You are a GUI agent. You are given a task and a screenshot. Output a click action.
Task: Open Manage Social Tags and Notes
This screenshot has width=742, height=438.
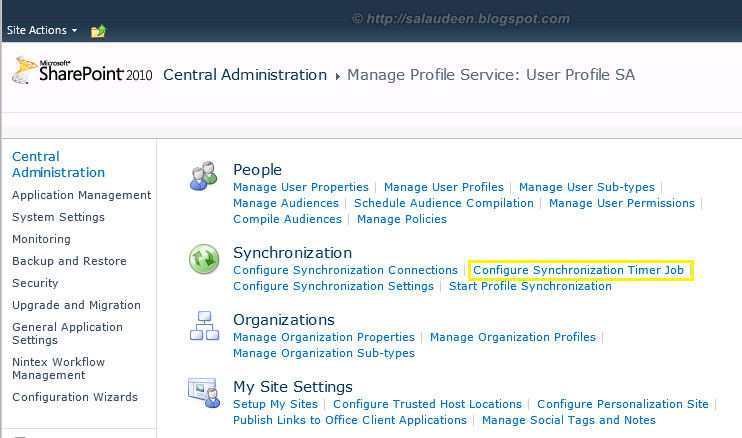(x=568, y=420)
